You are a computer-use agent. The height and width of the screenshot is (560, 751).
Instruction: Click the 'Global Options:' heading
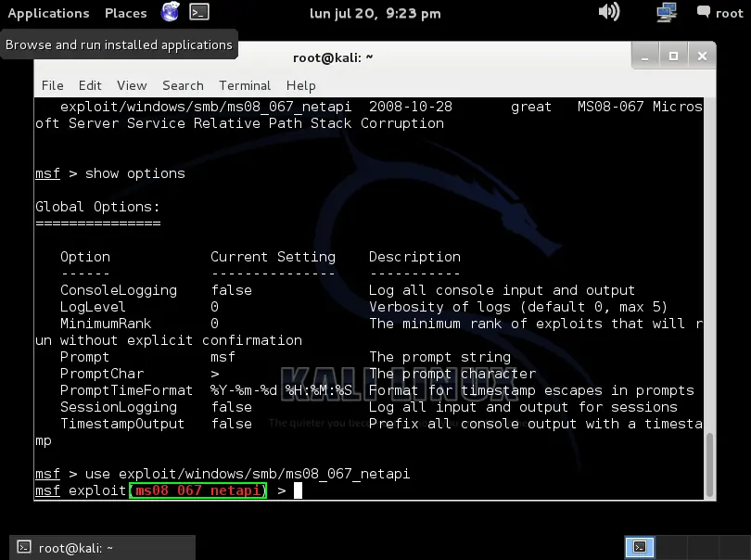pos(97,207)
